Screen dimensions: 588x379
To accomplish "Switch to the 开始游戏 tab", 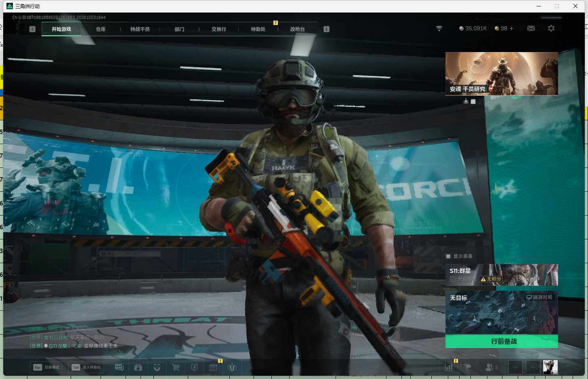I will coord(61,29).
